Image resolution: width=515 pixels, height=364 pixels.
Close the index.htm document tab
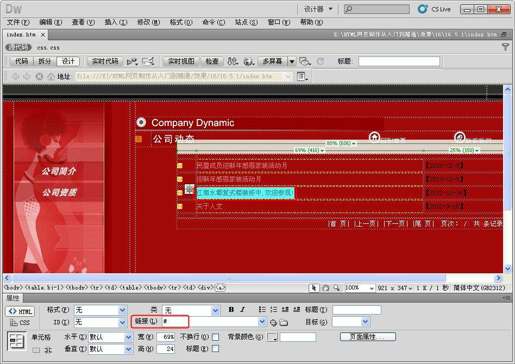[43, 34]
